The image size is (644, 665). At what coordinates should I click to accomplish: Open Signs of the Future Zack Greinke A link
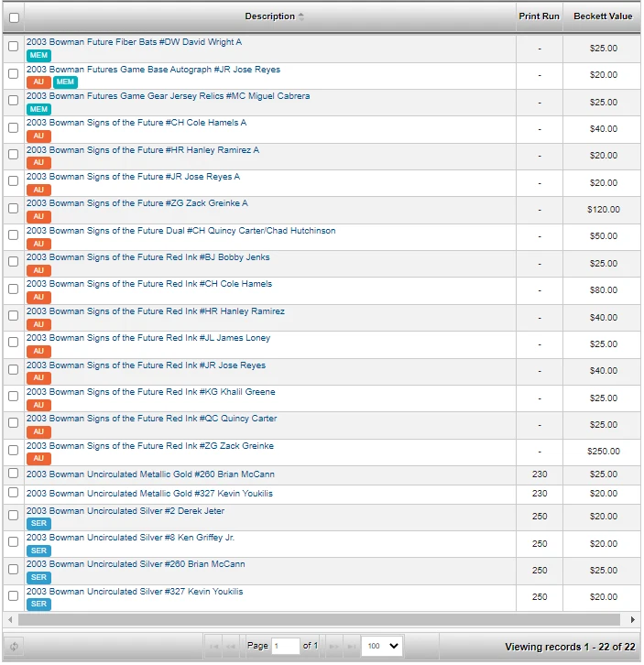click(x=137, y=203)
